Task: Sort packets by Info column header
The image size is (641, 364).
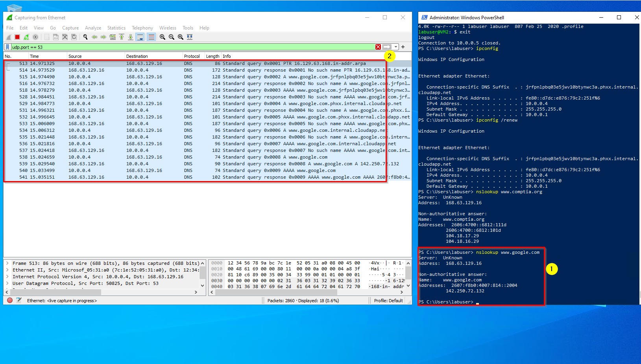Action: (x=316, y=56)
